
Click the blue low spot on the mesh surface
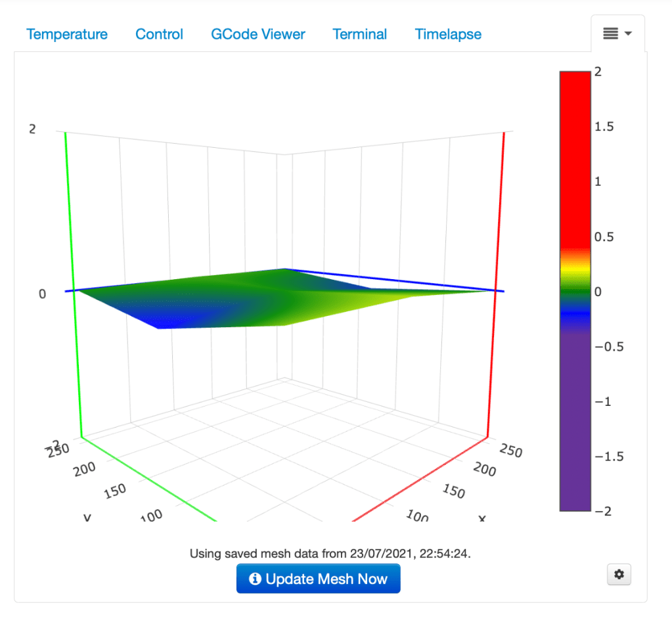click(166, 321)
